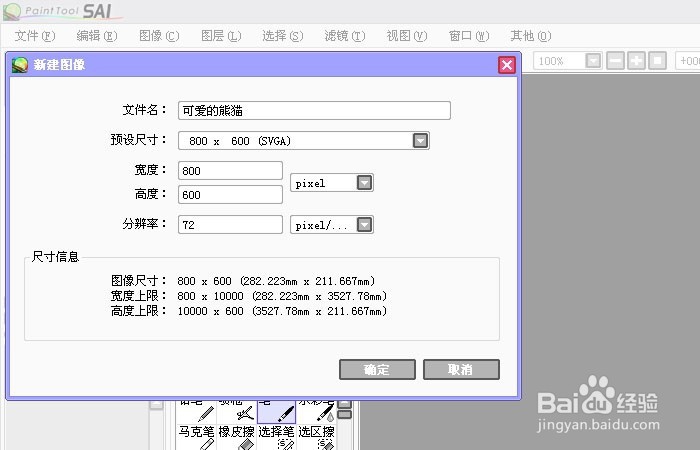This screenshot has height=450, width=700.
Task: Click the 高度 height field showing 600
Action: click(230, 195)
